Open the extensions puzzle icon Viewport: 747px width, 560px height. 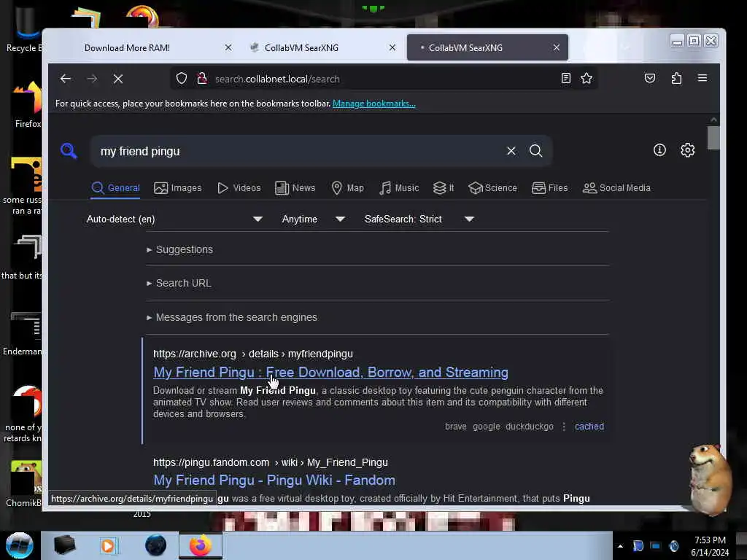tap(676, 78)
